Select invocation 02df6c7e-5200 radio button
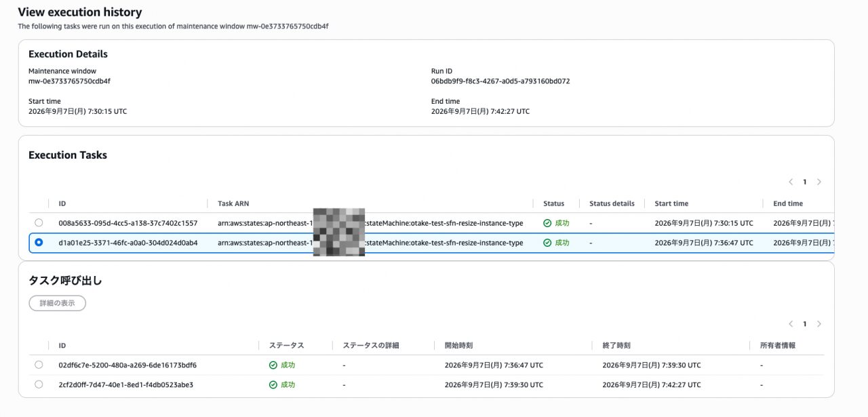The image size is (868, 417). (39, 365)
